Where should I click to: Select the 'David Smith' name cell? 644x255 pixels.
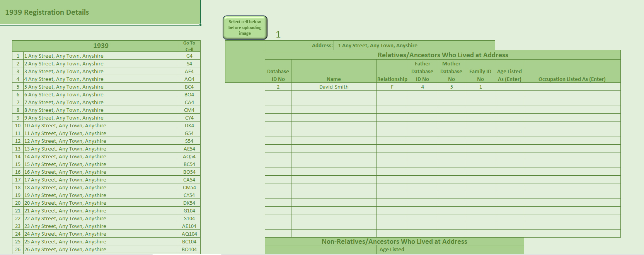pyautogui.click(x=334, y=87)
